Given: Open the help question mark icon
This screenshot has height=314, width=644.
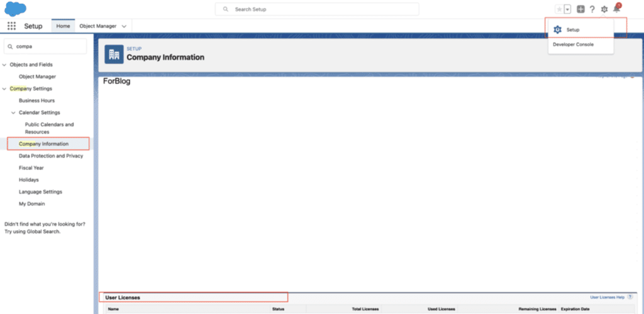Looking at the screenshot, I should pyautogui.click(x=592, y=9).
